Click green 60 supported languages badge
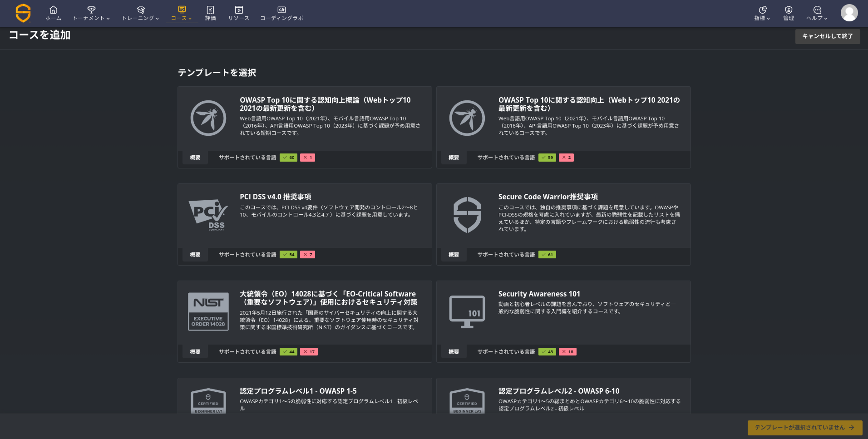The image size is (868, 439). pyautogui.click(x=288, y=158)
